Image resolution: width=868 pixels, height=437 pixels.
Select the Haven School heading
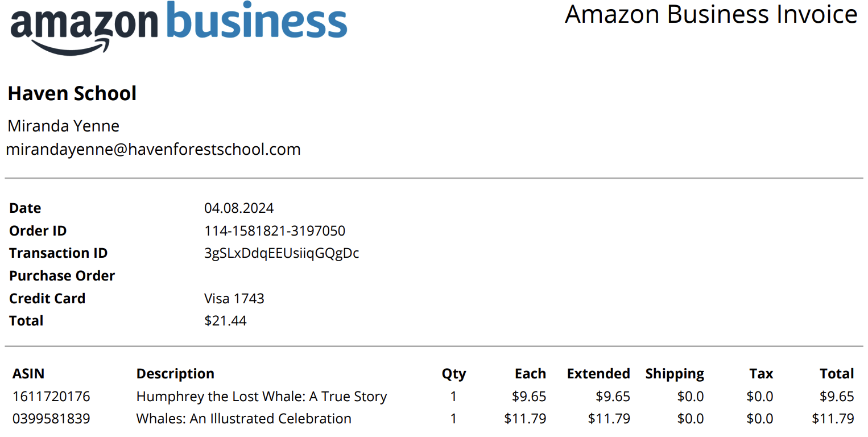[x=72, y=93]
